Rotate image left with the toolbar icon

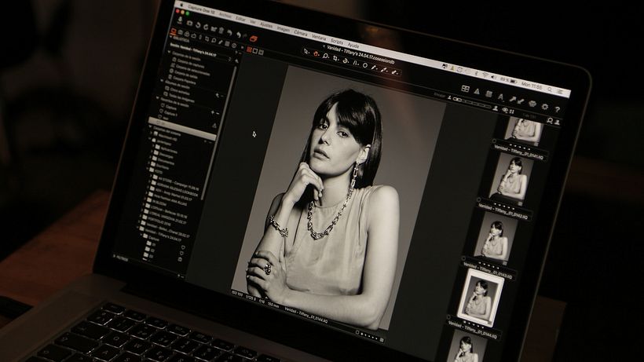tap(198, 25)
